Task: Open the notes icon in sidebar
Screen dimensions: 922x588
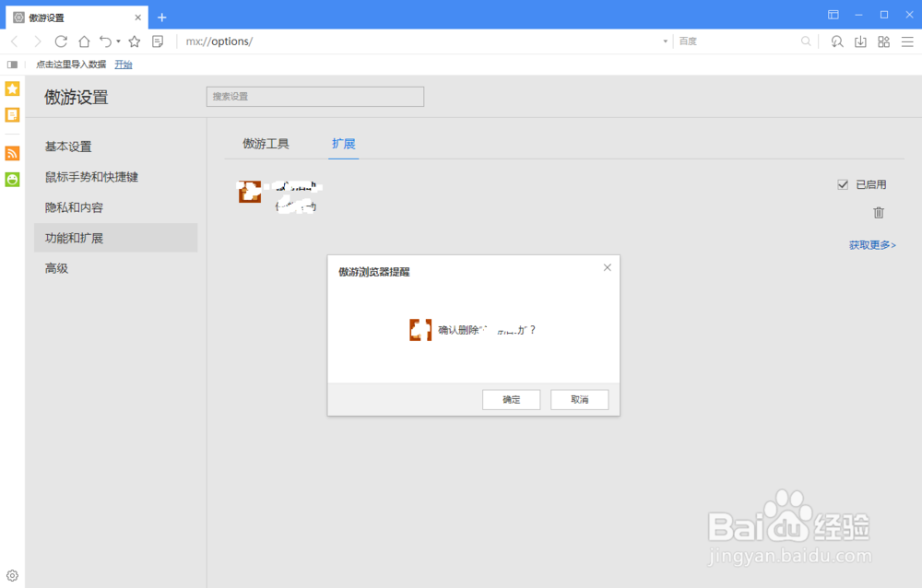Action: (x=12, y=114)
